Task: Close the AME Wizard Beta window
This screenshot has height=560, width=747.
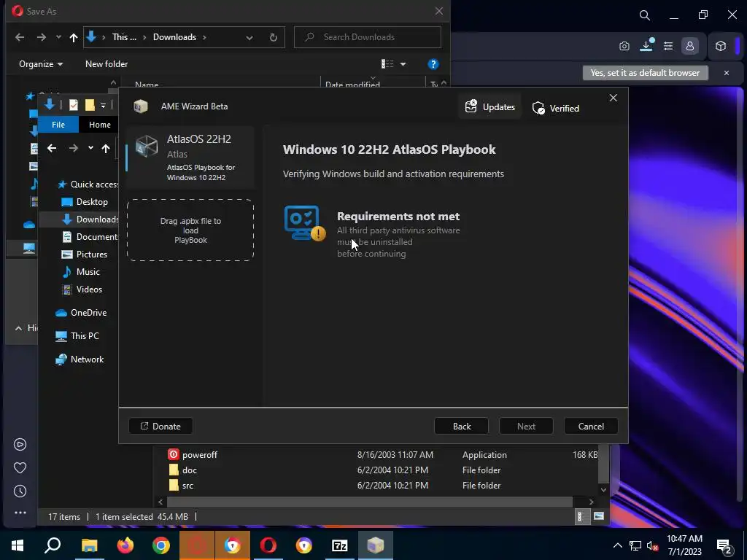Action: coord(613,98)
